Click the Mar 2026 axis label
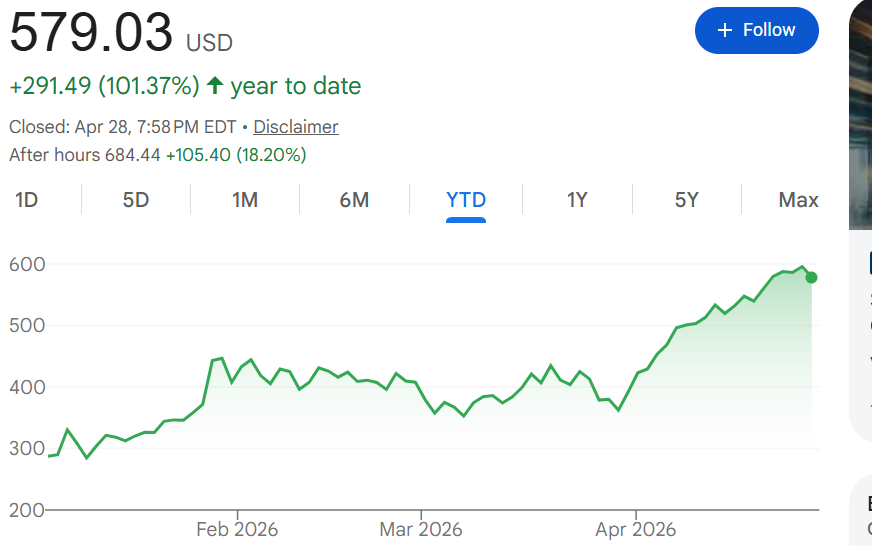Screen dimensions: 872x546 (x=420, y=529)
